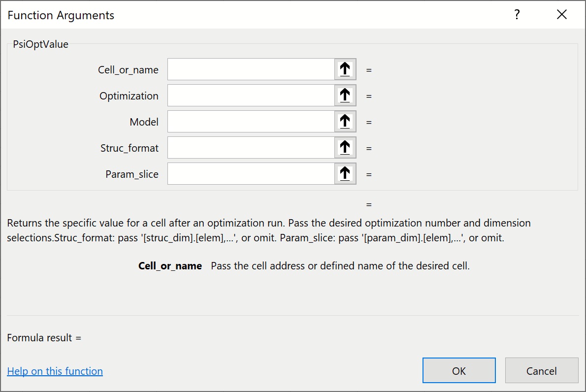Click inside the Cell_or_name text box
Viewport: 586px width, 392px height.
pos(251,69)
